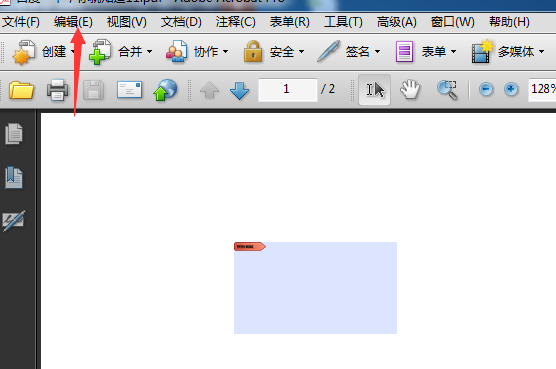Click the 签名 button label
The image size is (556, 369).
358,52
